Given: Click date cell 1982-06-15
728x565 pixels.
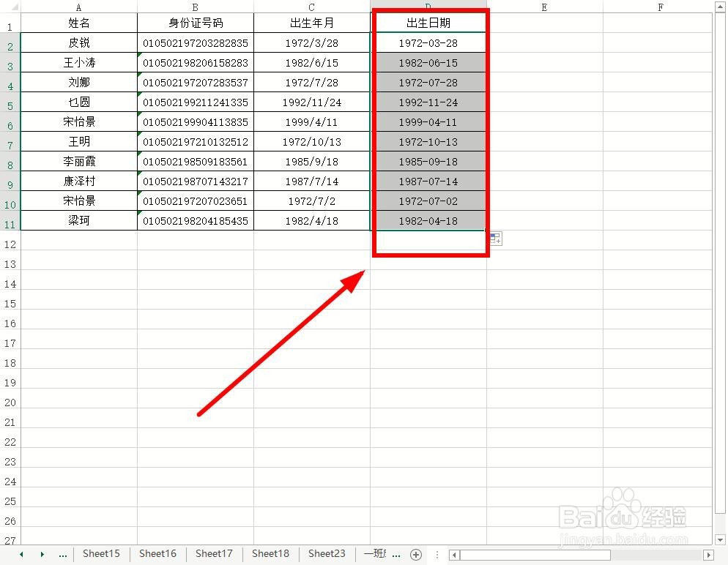Looking at the screenshot, I should point(428,63).
